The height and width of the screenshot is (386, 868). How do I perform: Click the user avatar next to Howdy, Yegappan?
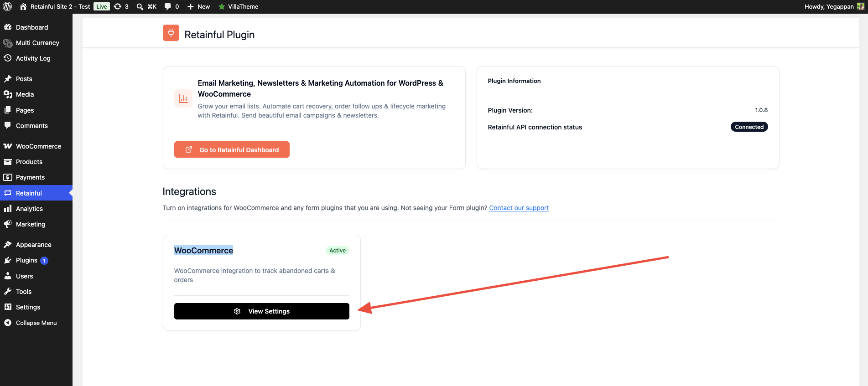click(861, 6)
